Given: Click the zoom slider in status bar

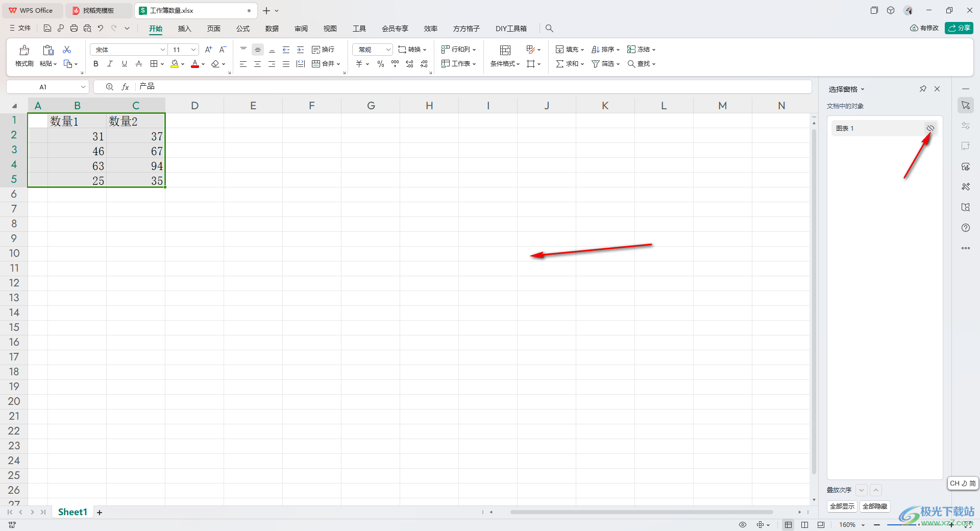Looking at the screenshot, I should [x=919, y=525].
